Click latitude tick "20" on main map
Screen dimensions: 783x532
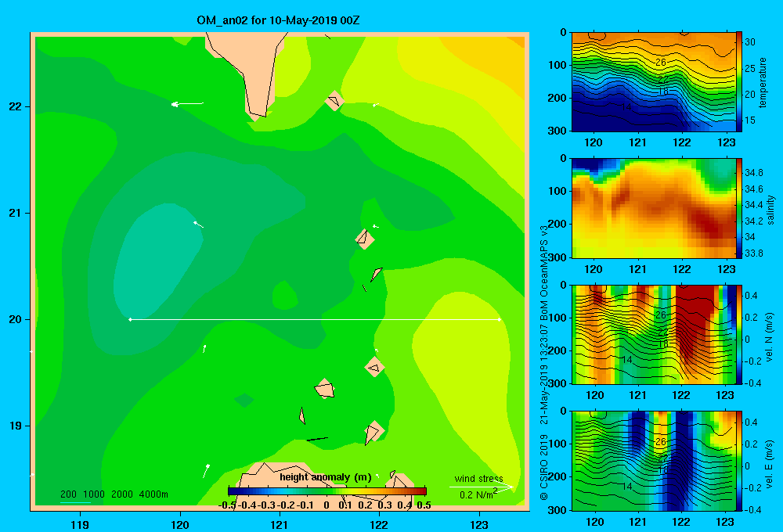16,319
